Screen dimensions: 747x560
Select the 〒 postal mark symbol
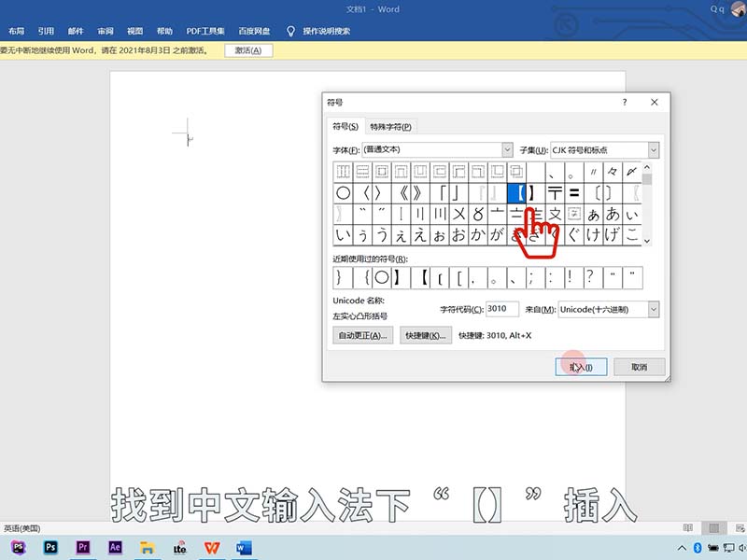coord(555,193)
